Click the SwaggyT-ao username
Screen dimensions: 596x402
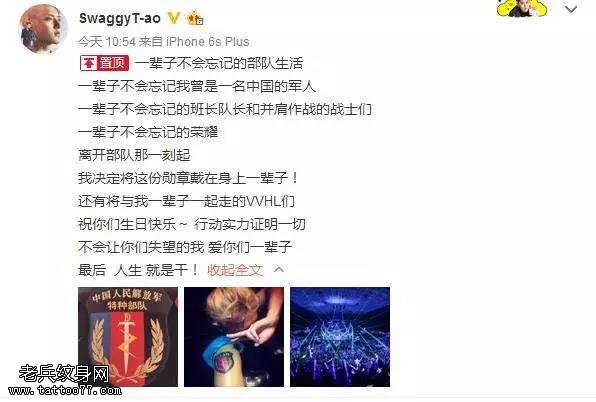pos(120,18)
